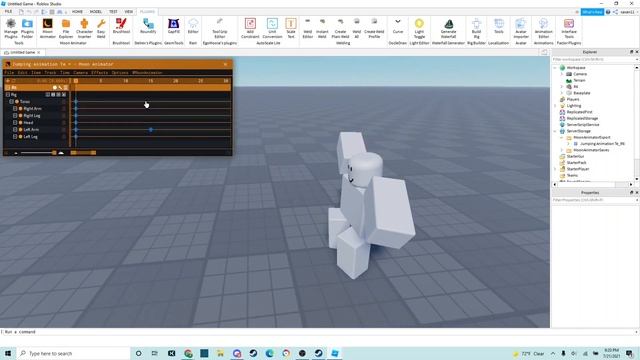The width and height of the screenshot is (640, 360).
Task: Open the Camera menu in Moon Animator
Action: click(80, 73)
